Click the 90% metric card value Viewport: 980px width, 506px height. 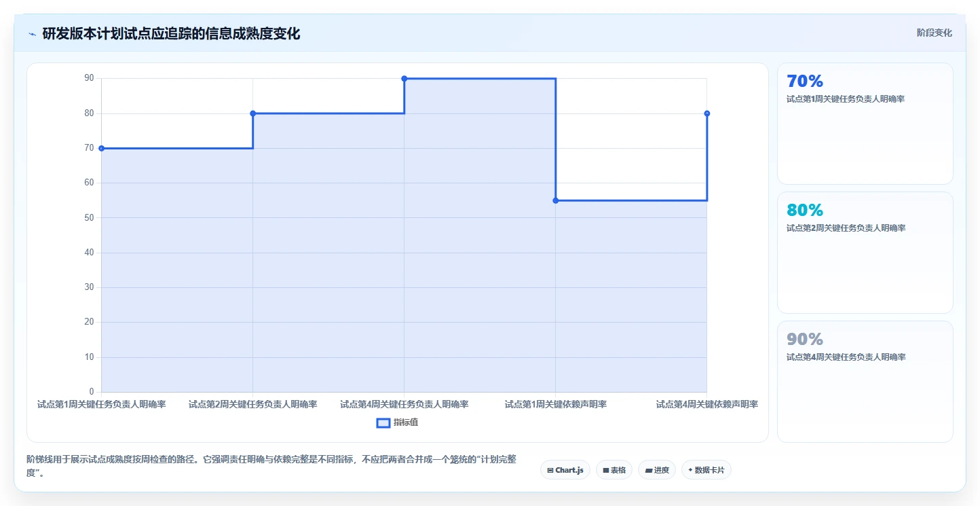(804, 339)
